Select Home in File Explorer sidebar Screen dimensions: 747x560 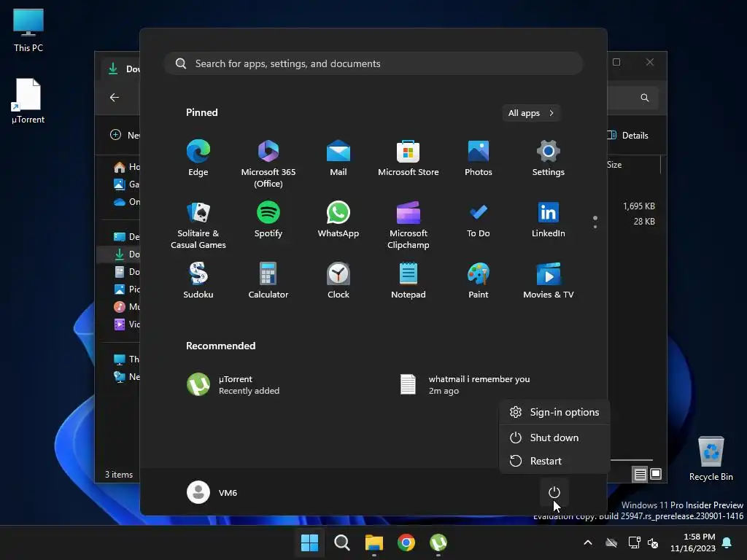(x=126, y=167)
